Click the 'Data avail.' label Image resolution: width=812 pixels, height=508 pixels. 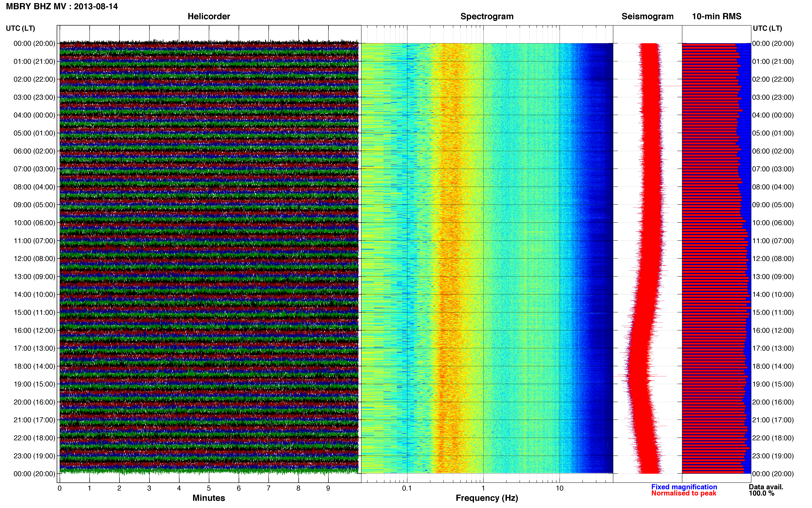point(766,487)
